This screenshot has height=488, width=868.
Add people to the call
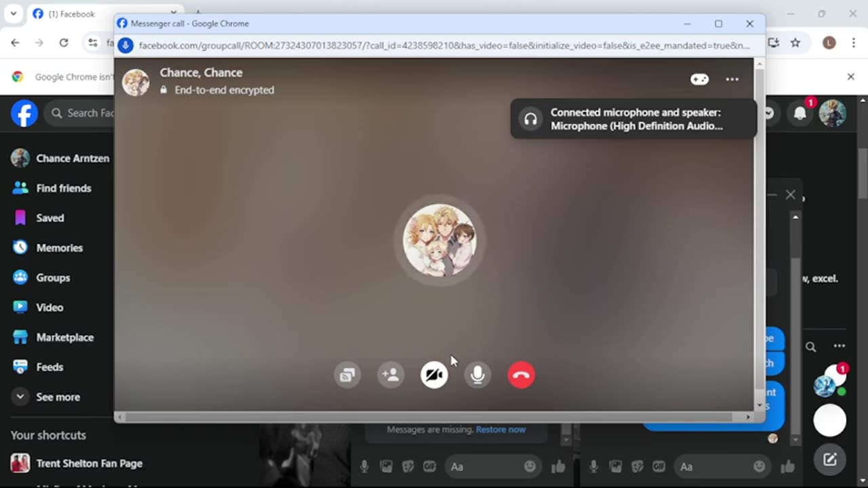pos(391,375)
